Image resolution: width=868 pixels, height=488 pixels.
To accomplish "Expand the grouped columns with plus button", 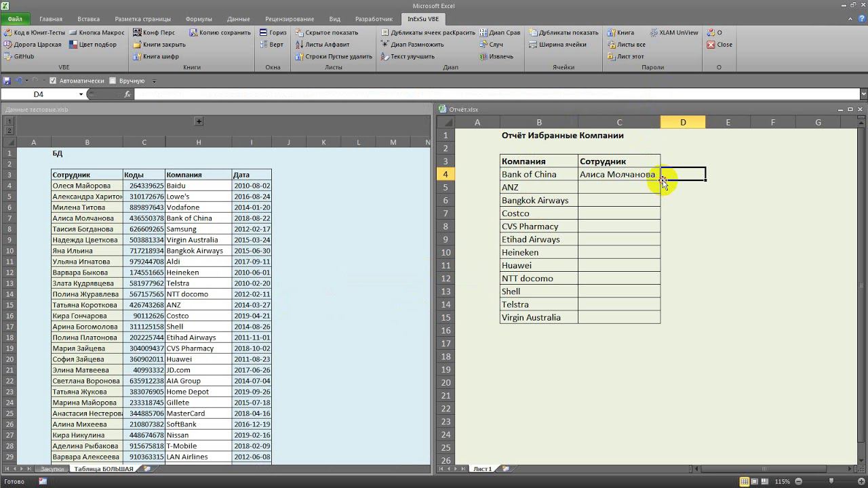I will tap(199, 121).
